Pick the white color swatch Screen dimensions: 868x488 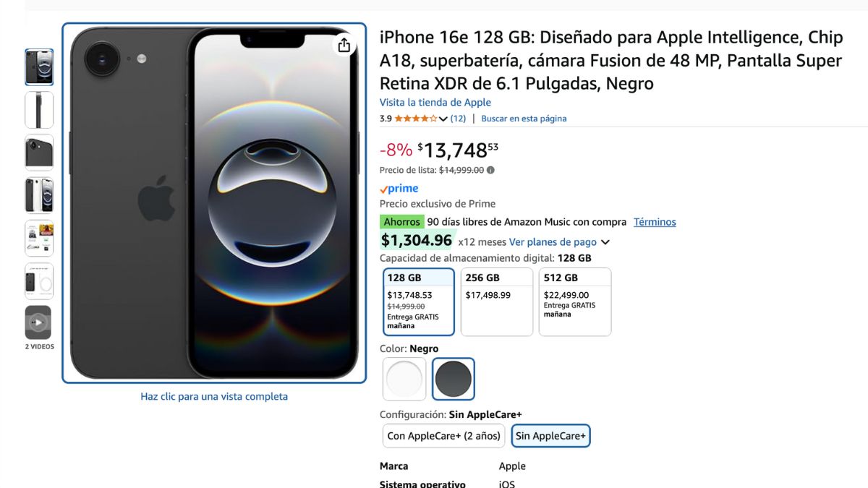404,379
